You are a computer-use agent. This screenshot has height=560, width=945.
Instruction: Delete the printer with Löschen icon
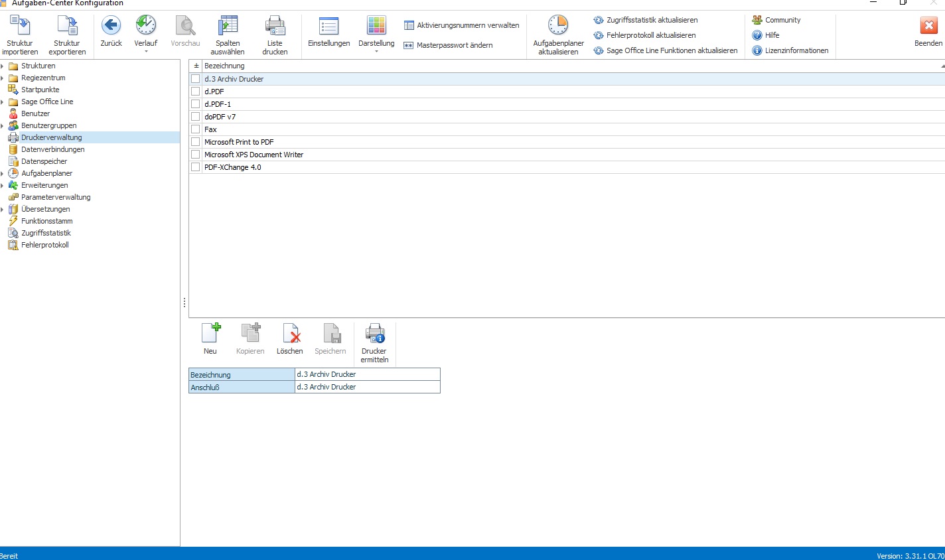290,334
